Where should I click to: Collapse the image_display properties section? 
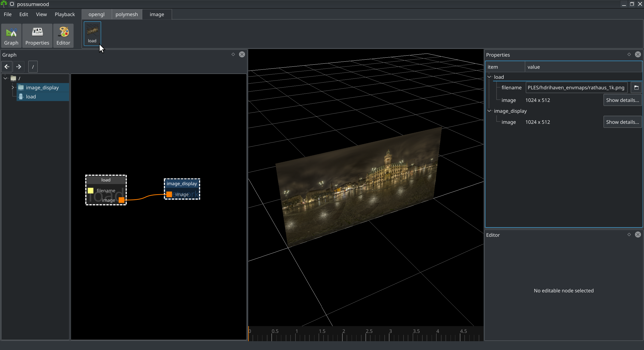click(x=489, y=111)
